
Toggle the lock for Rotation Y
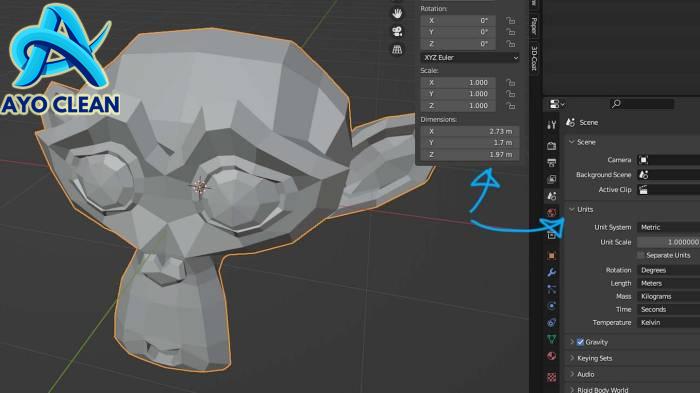point(511,32)
